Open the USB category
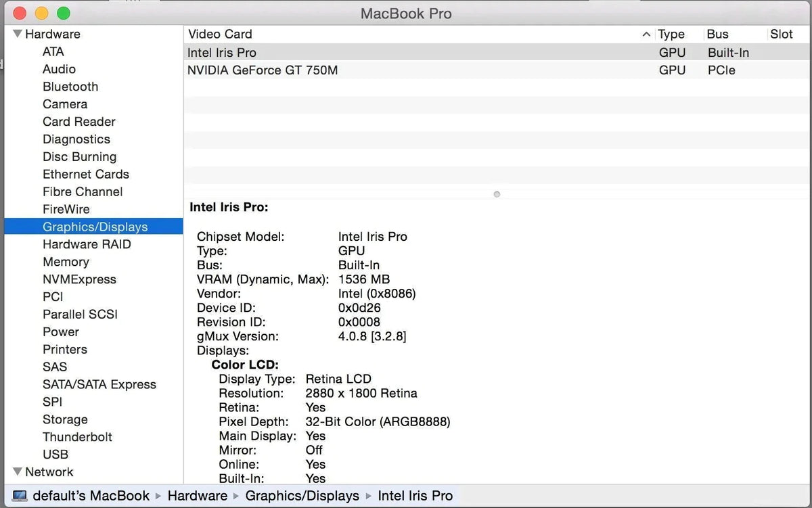The image size is (812, 508). (55, 454)
